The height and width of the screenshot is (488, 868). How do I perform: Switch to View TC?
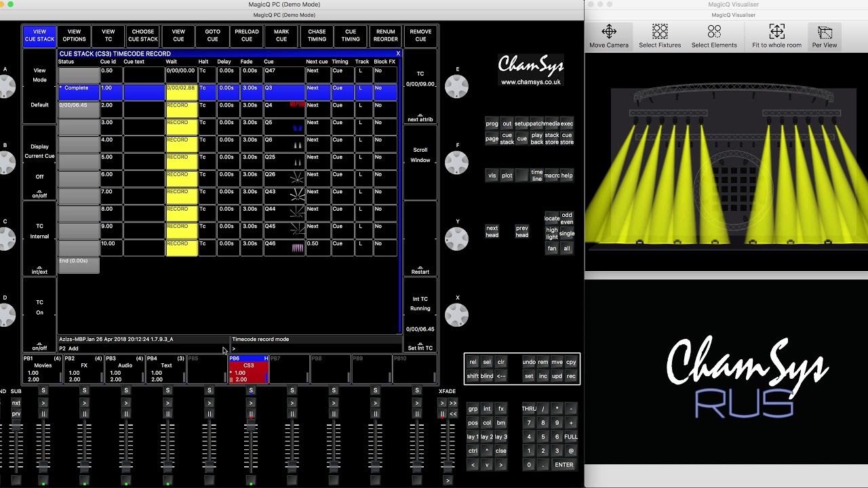coord(108,36)
